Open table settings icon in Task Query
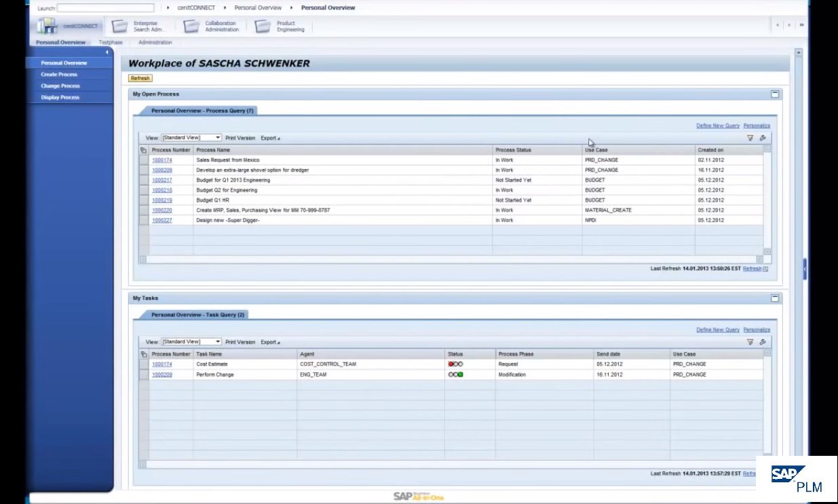 [761, 341]
